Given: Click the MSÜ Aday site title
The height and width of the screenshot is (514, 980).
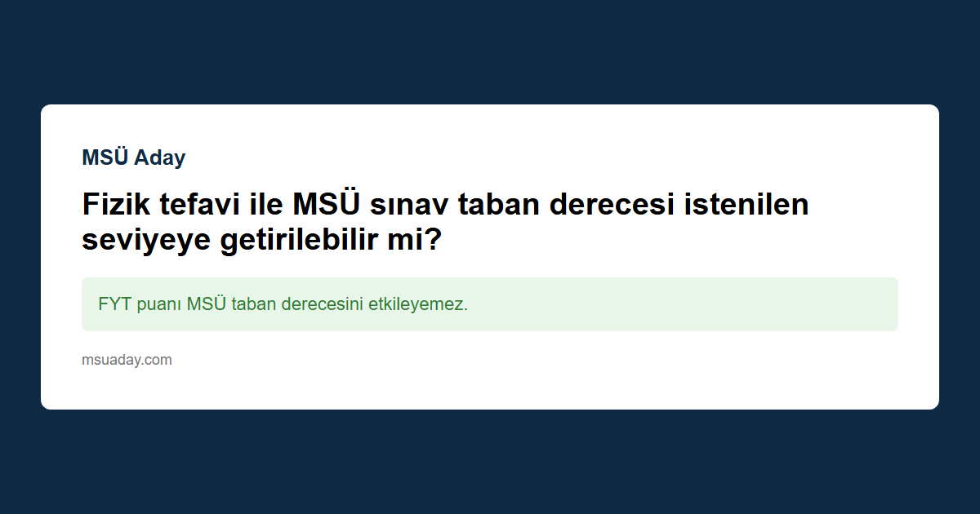Looking at the screenshot, I should pos(133,157).
